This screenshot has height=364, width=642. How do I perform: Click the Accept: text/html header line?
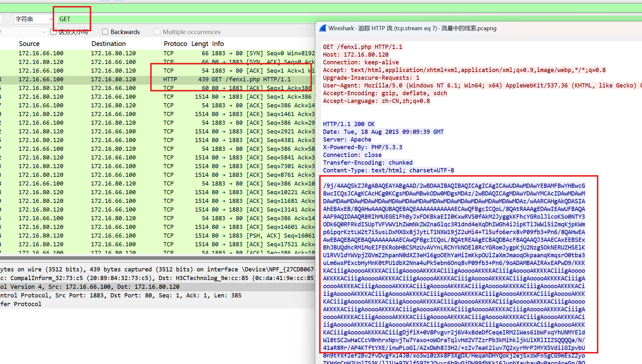(x=464, y=70)
